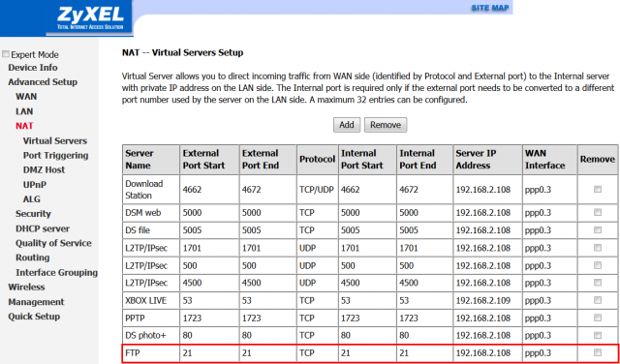
Task: Open Wireless menu
Action: click(x=26, y=287)
